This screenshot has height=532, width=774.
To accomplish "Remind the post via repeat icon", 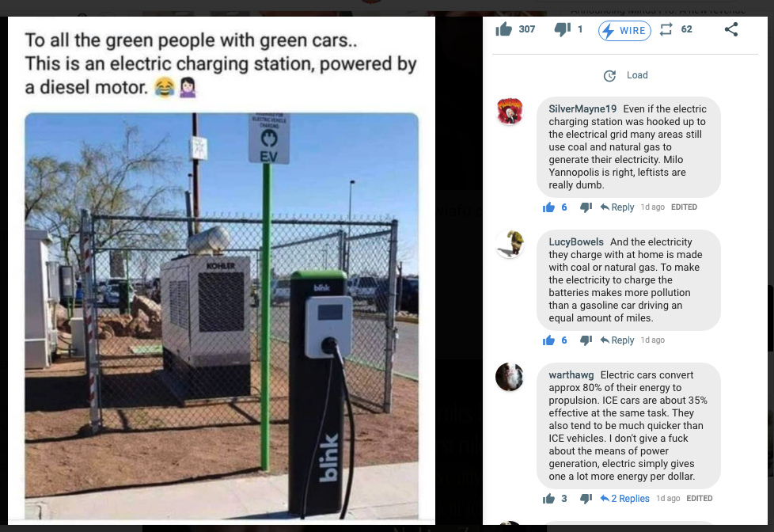I will [666, 29].
